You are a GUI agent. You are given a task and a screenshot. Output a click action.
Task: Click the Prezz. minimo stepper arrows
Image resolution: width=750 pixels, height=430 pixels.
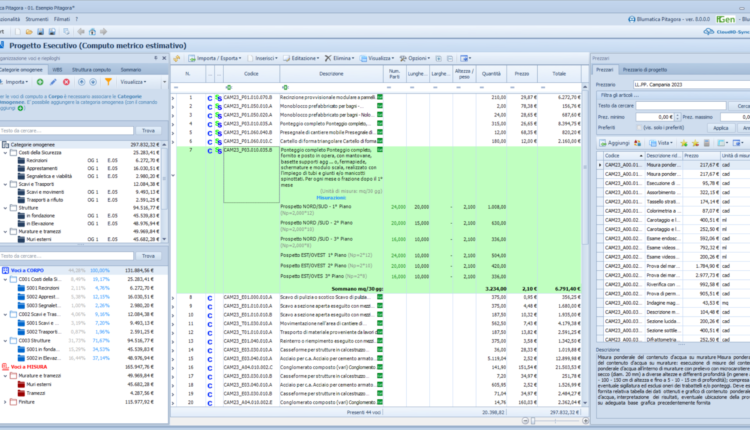pyautogui.click(x=677, y=117)
